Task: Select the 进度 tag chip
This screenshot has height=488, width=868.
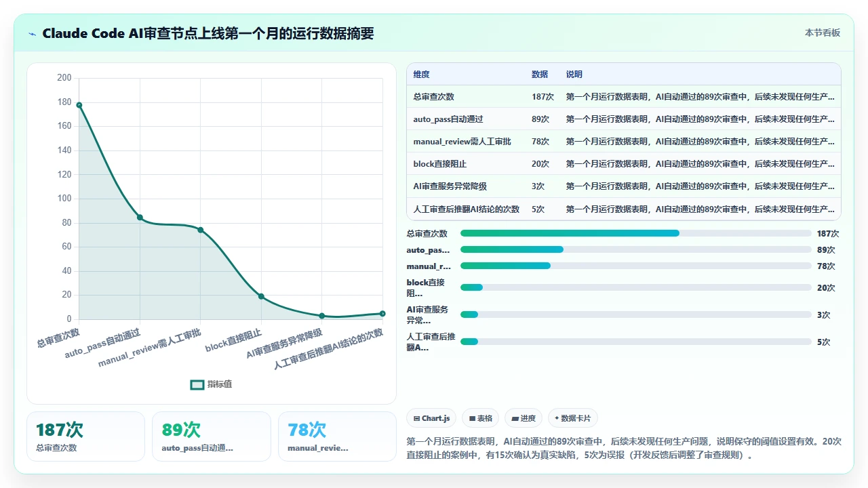Action: click(524, 418)
